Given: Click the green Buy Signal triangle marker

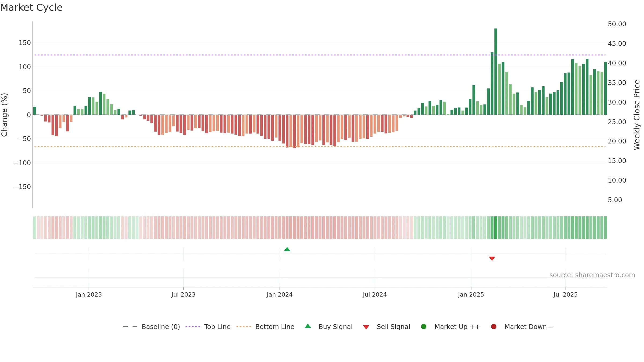Looking at the screenshot, I should point(287,249).
